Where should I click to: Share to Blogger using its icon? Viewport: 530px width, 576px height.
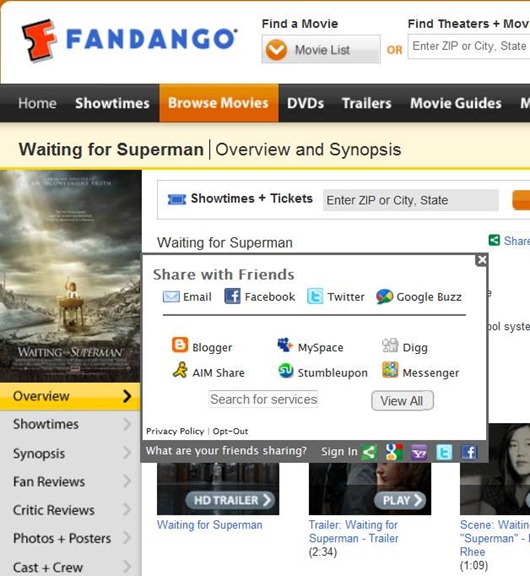pos(180,345)
